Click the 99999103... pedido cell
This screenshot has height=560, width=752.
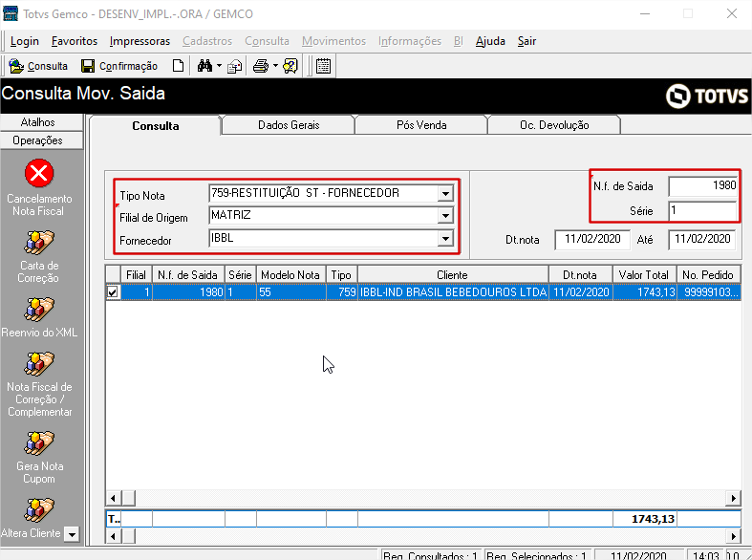[709, 292]
